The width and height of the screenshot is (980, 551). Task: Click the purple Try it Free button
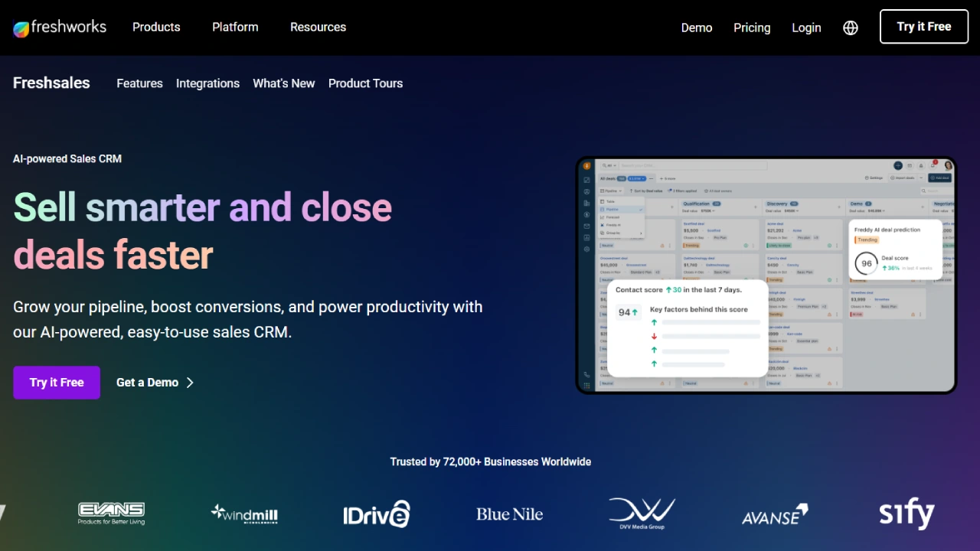57,383
